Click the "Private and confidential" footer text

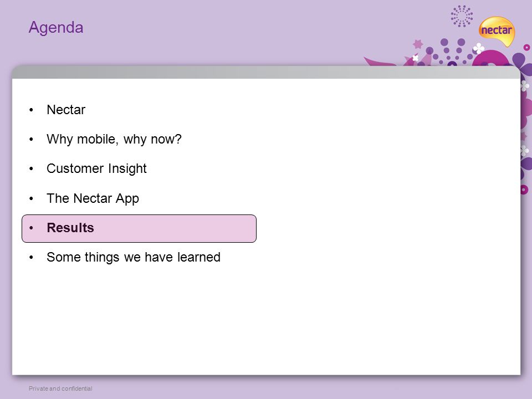tap(60, 388)
